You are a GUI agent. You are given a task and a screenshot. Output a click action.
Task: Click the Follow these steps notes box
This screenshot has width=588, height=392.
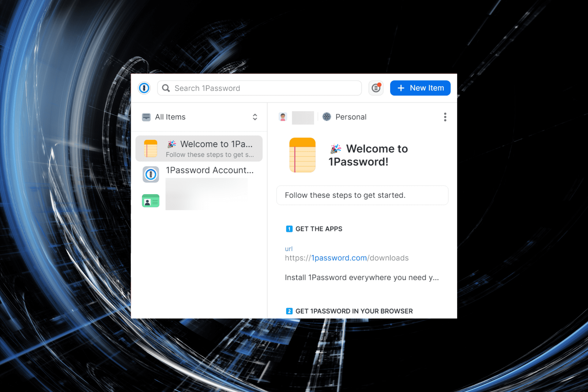[362, 195]
